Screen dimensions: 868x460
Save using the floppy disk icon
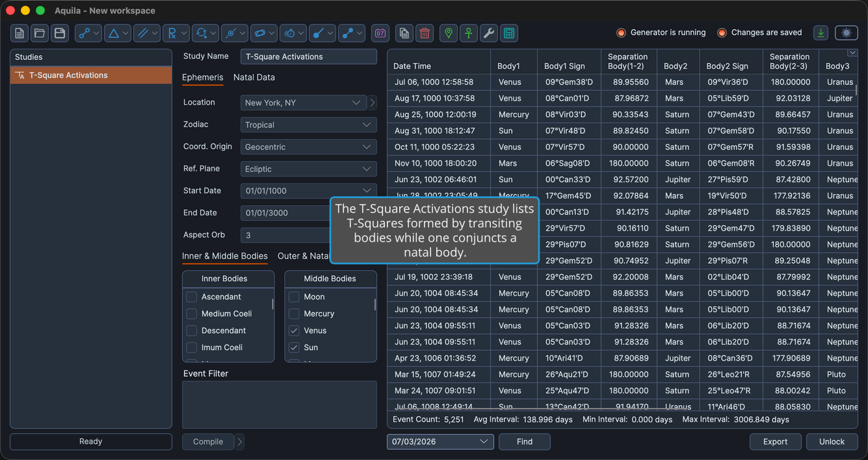coord(60,33)
